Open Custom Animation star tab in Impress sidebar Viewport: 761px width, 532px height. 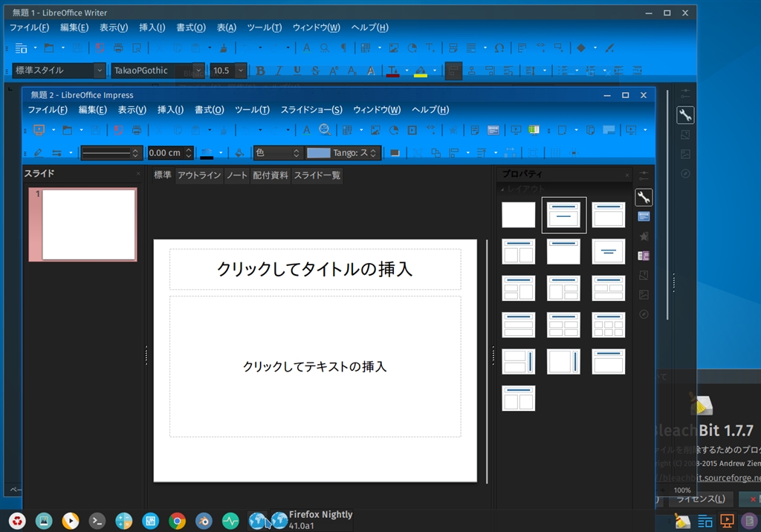tap(644, 236)
